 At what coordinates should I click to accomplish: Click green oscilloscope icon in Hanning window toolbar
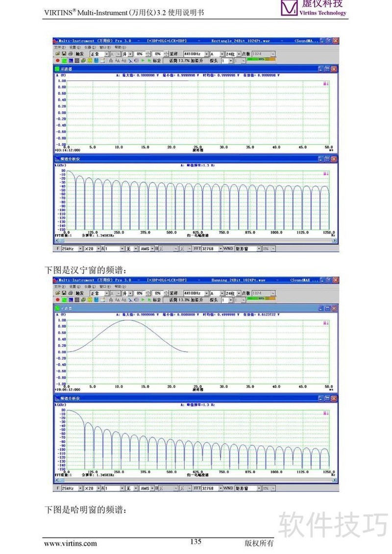pos(64,299)
